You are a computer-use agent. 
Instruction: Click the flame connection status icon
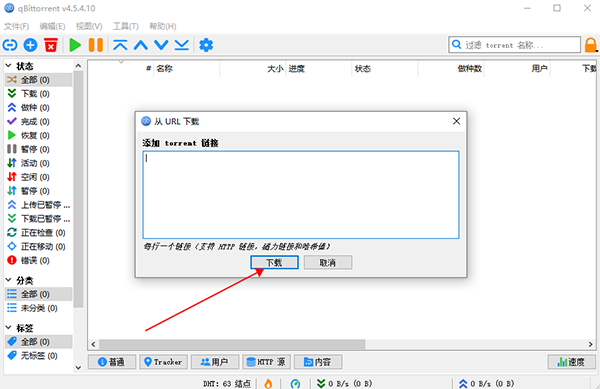[268, 384]
